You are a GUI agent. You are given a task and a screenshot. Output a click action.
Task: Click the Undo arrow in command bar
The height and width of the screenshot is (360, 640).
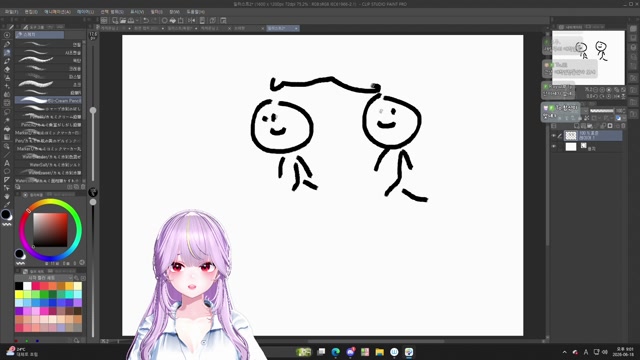pyautogui.click(x=146, y=20)
